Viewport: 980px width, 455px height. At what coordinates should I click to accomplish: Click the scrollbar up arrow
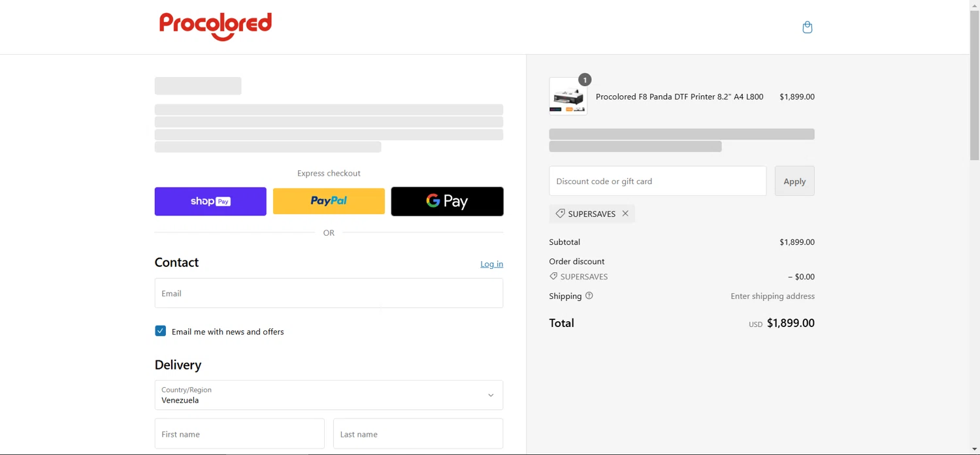pos(975,5)
